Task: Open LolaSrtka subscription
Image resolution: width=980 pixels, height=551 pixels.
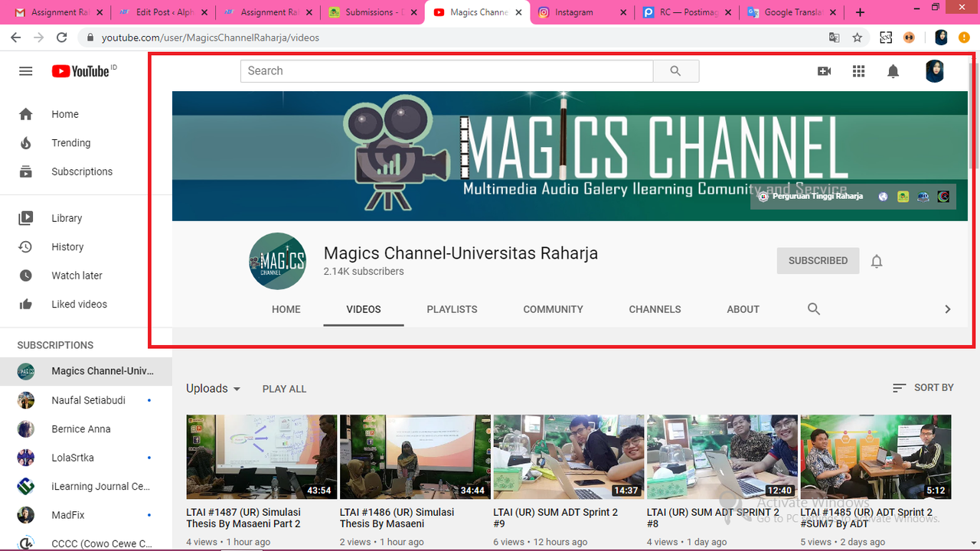Action: 86,458
